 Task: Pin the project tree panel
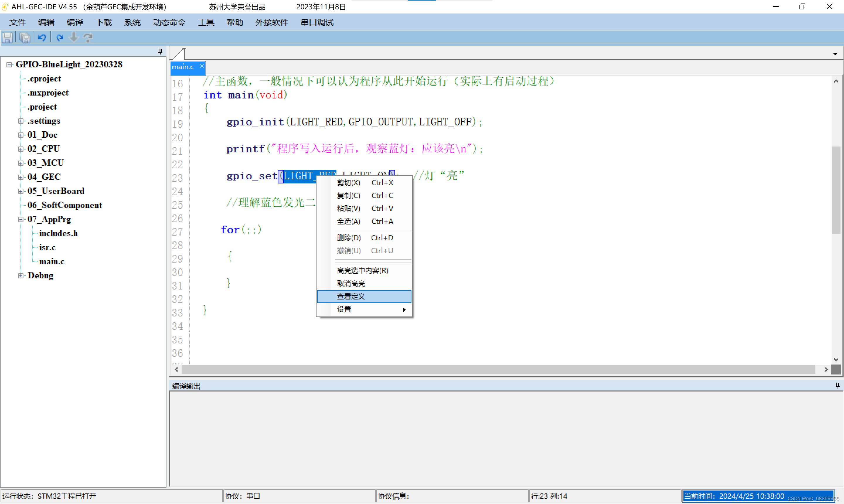[160, 51]
